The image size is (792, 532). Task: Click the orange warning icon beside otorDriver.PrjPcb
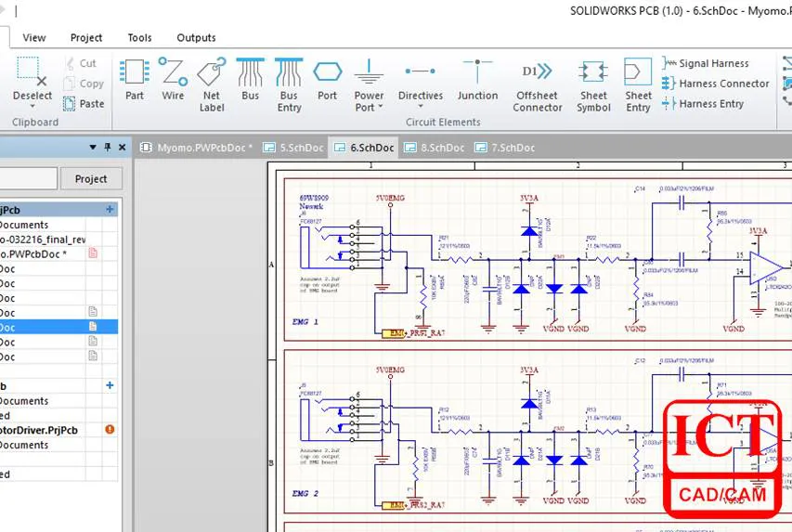coord(110,430)
